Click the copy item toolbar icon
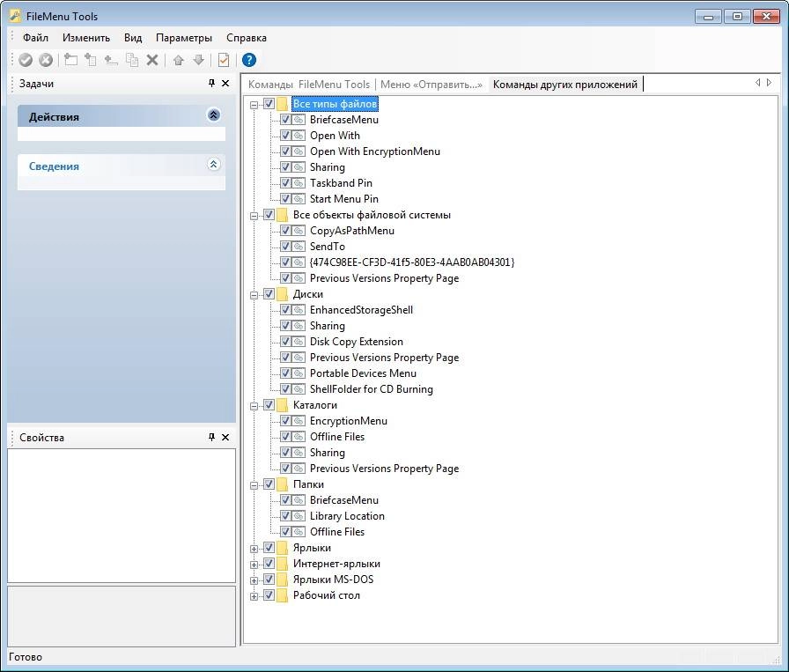Image resolution: width=789 pixels, height=672 pixels. [x=132, y=60]
